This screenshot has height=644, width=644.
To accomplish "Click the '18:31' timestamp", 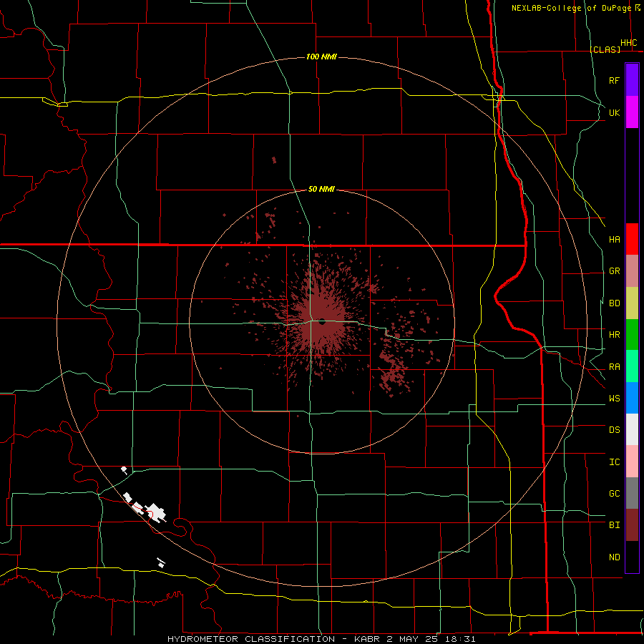I will click(460, 639).
